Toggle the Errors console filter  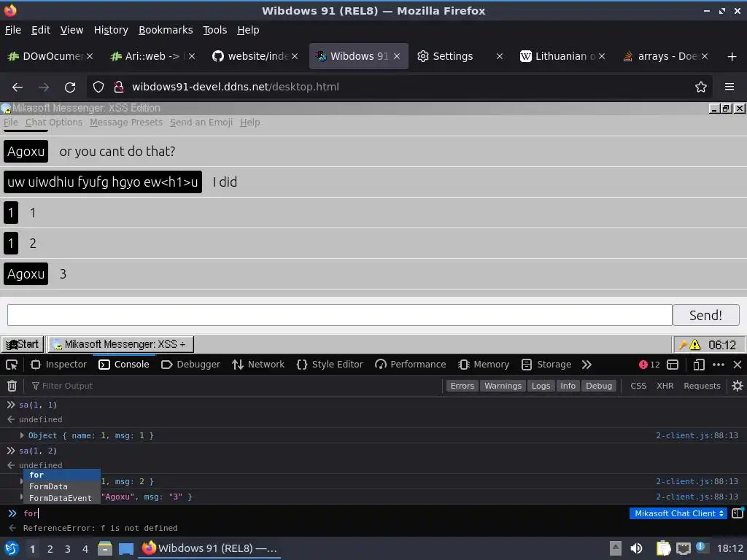[x=462, y=386]
